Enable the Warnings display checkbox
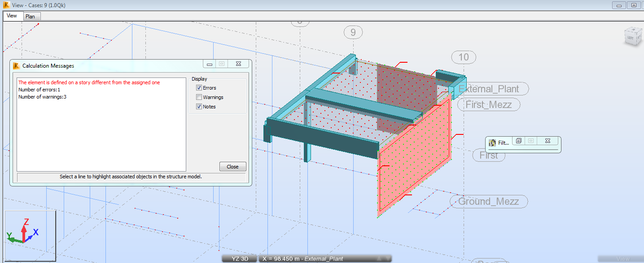 pyautogui.click(x=198, y=97)
